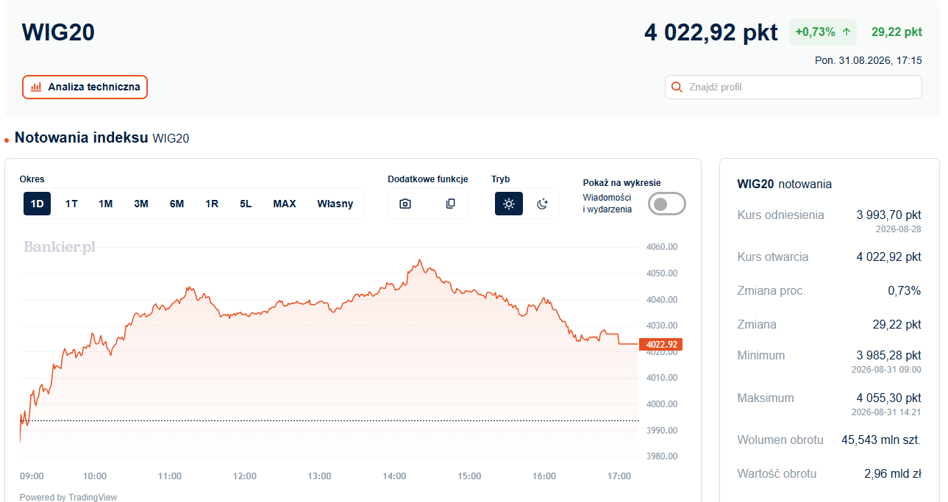Switch chart to 3M period
Screen dimensions: 948x502
pyautogui.click(x=141, y=204)
